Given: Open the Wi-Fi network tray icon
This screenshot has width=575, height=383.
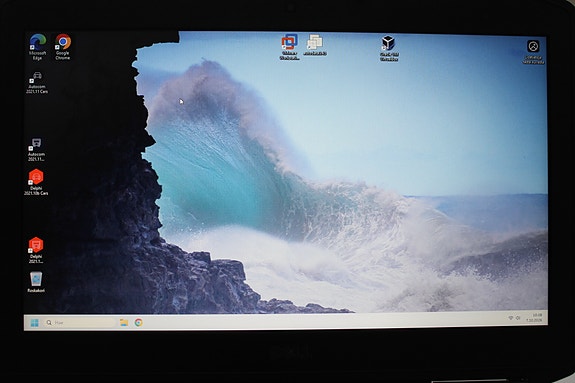Looking at the screenshot, I should tap(510, 318).
